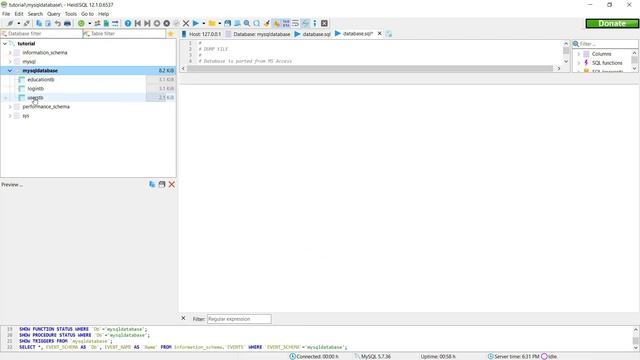Click the blue Help question-mark icon
This screenshot has height=360, width=640.
pyautogui.click(x=128, y=24)
